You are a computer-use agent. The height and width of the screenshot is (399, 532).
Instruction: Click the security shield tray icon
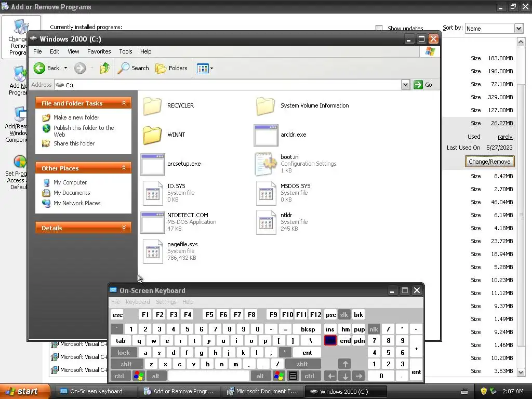pyautogui.click(x=484, y=391)
